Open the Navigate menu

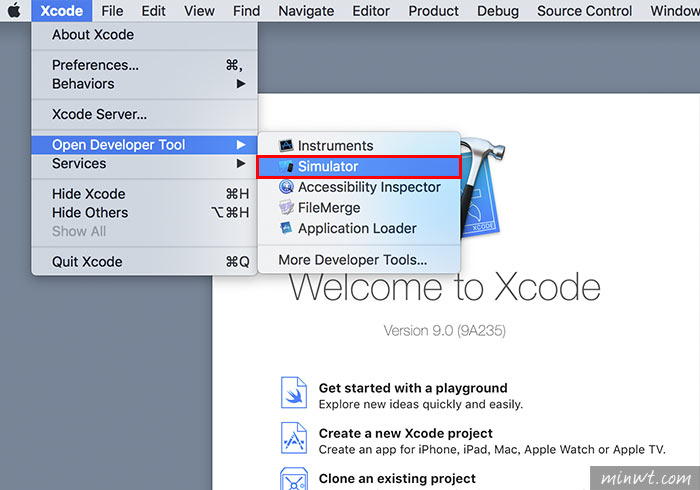point(306,11)
